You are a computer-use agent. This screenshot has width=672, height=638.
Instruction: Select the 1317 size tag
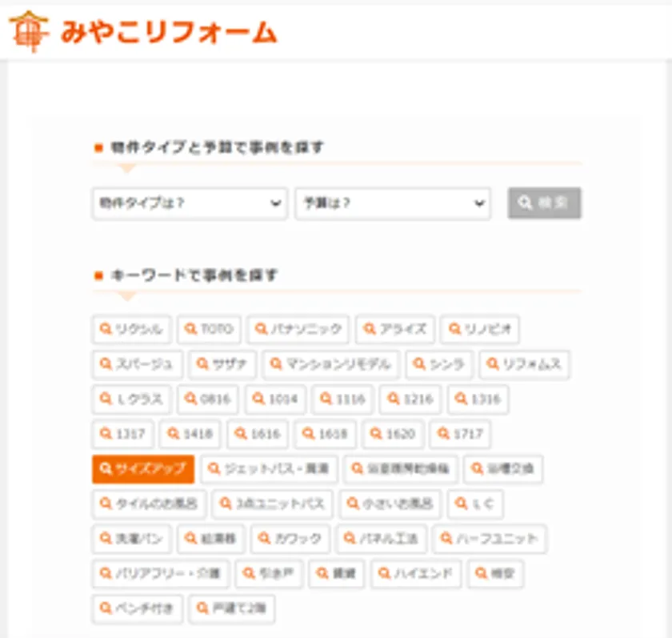point(122,434)
